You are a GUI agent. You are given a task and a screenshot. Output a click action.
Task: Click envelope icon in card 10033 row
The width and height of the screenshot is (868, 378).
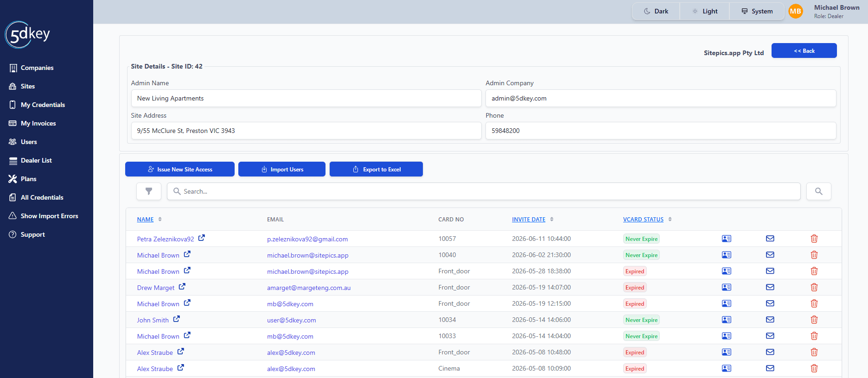770,336
